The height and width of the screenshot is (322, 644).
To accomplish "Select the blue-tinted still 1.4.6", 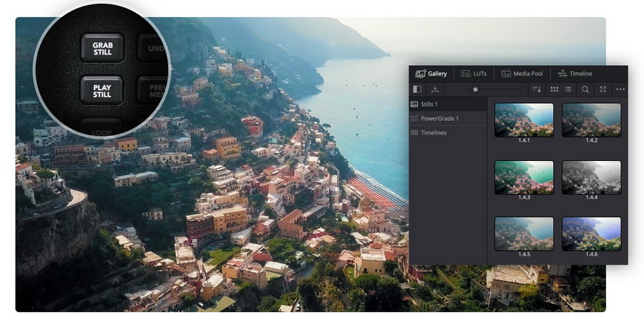I will click(x=592, y=234).
